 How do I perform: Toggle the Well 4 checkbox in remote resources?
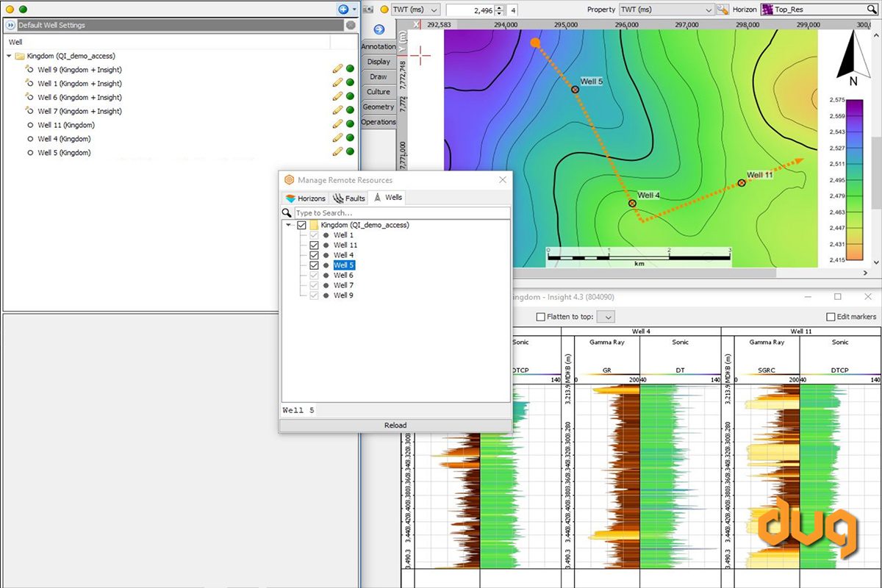(315, 255)
